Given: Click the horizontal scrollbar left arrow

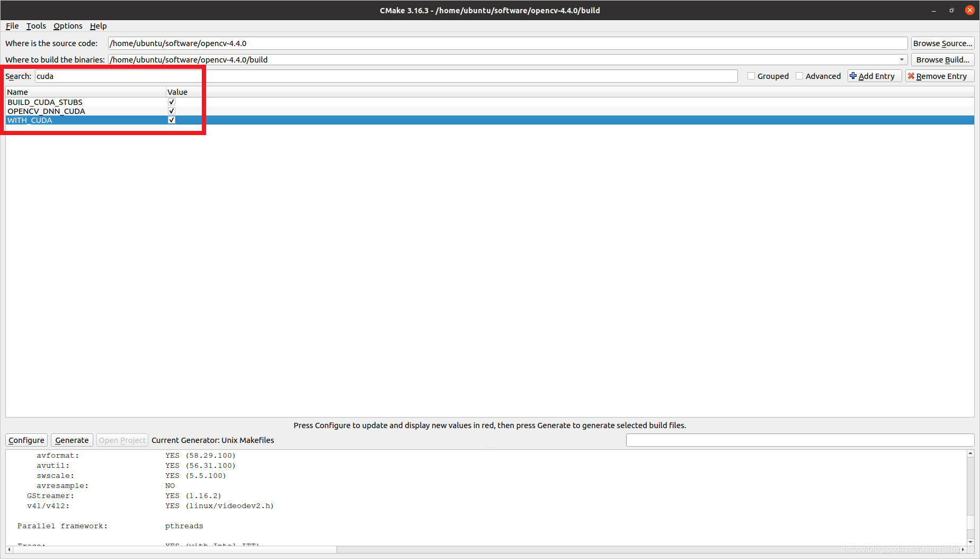Looking at the screenshot, I should 9,549.
